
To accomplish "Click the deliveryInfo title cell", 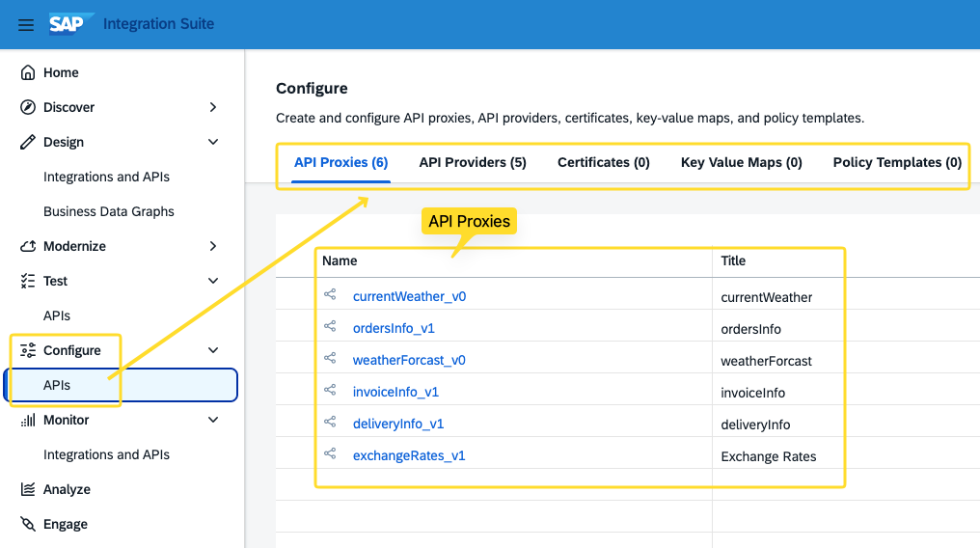I will [x=755, y=425].
